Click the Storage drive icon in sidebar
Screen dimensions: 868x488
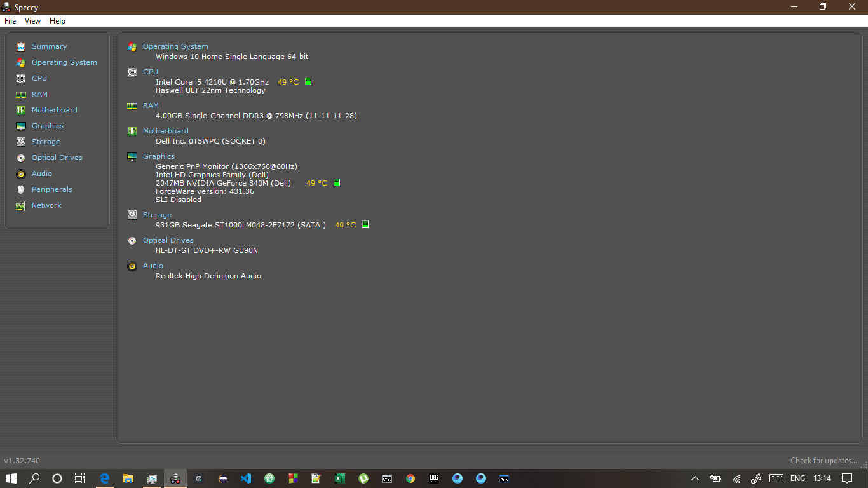21,142
